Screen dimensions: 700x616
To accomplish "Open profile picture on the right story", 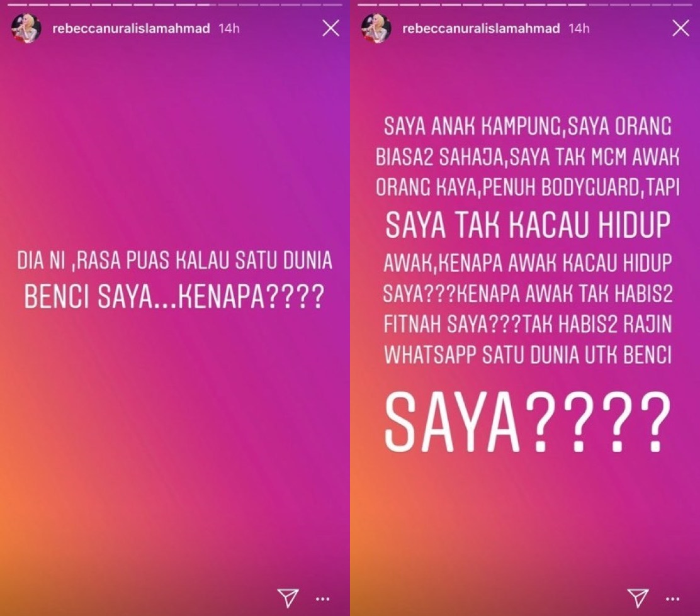I will coord(376,28).
